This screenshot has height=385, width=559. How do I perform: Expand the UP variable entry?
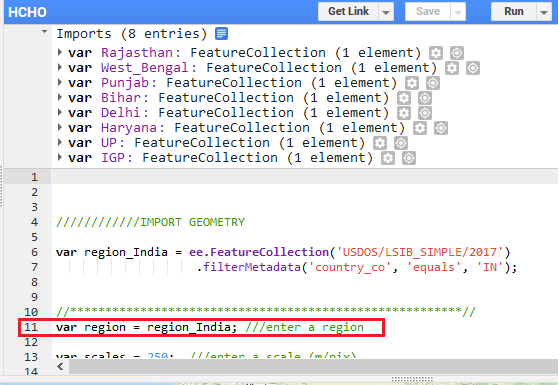click(x=60, y=142)
